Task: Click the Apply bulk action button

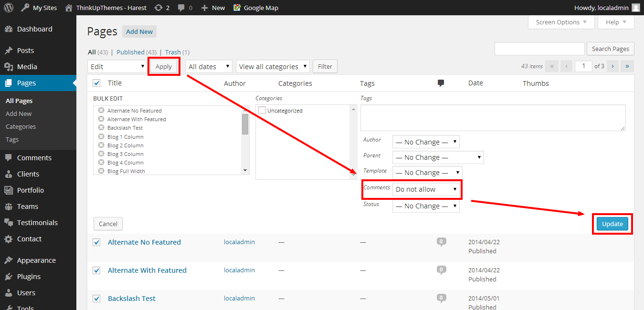Action: tap(164, 67)
